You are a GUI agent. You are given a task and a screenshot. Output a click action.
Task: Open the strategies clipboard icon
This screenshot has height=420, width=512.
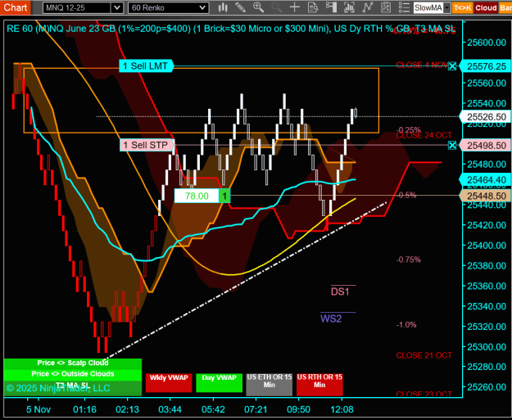tap(386, 7)
